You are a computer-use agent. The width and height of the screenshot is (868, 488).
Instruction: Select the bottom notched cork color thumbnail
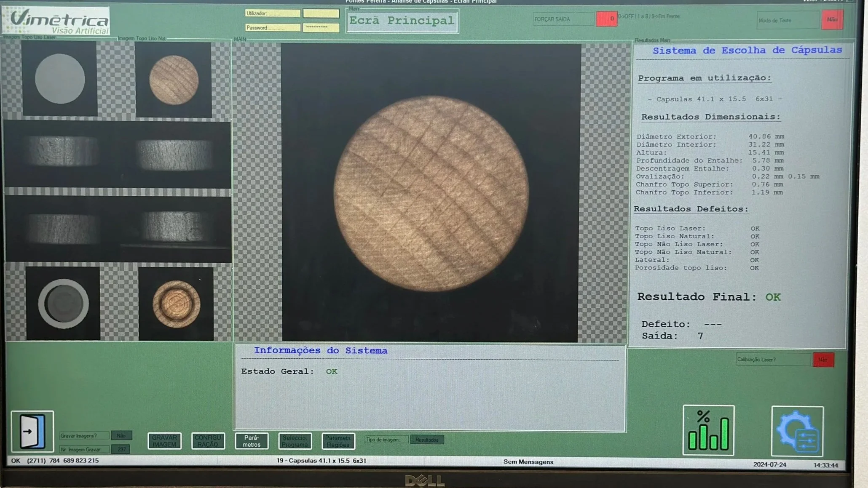tap(176, 304)
